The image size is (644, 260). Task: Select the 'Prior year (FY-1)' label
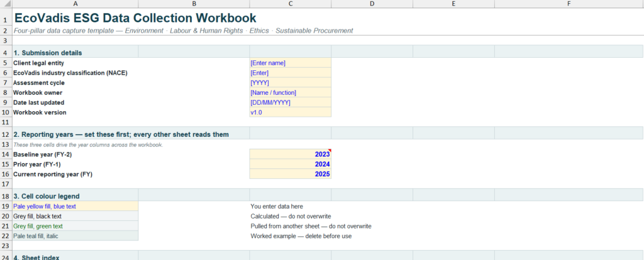click(38, 165)
